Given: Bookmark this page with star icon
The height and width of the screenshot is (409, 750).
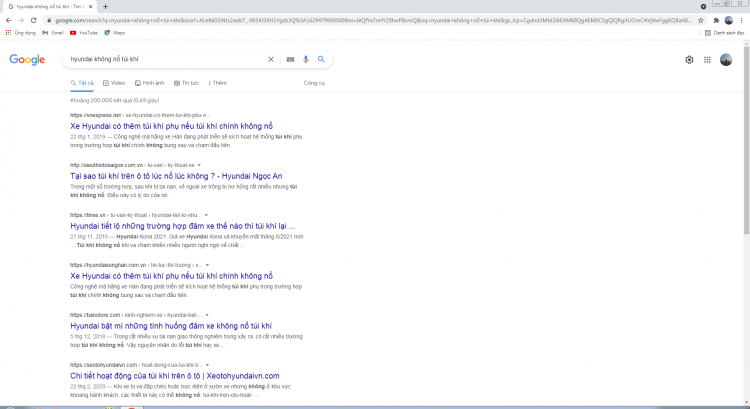Looking at the screenshot, I should pyautogui.click(x=701, y=20).
